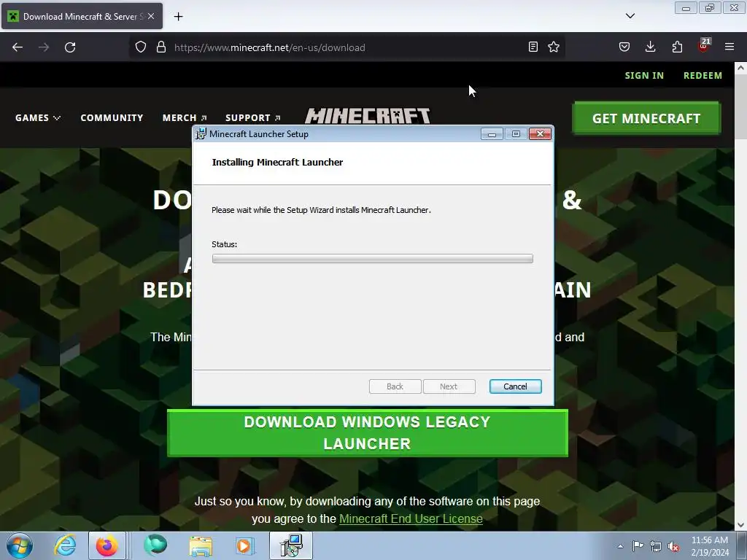This screenshot has height=560, width=747.
Task: Reload the page with the refresh icon
Action: pyautogui.click(x=70, y=47)
